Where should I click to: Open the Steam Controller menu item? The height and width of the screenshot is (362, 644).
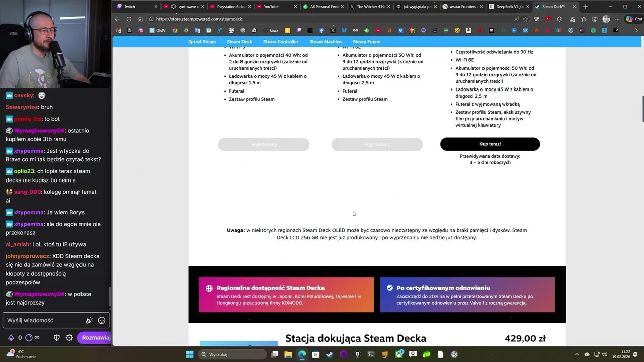click(x=281, y=42)
